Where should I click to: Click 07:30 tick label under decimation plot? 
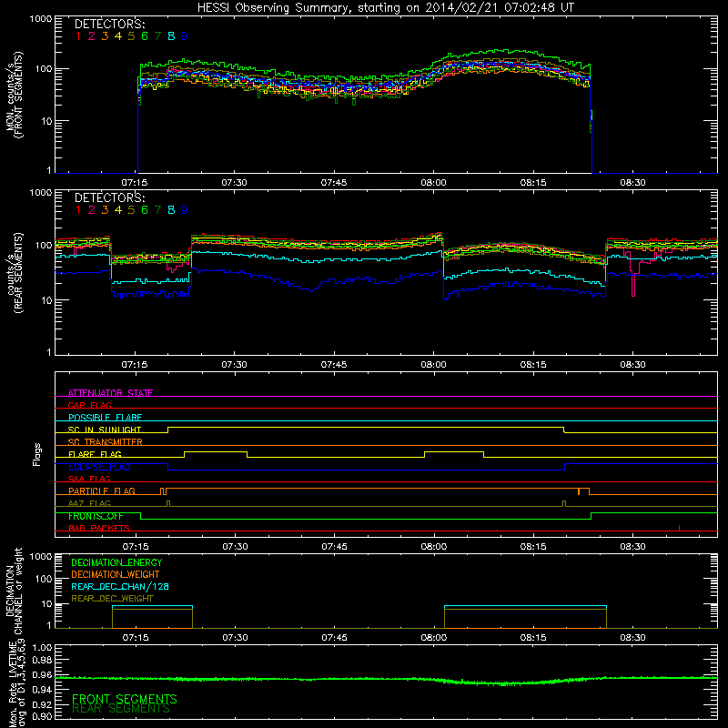(x=235, y=638)
